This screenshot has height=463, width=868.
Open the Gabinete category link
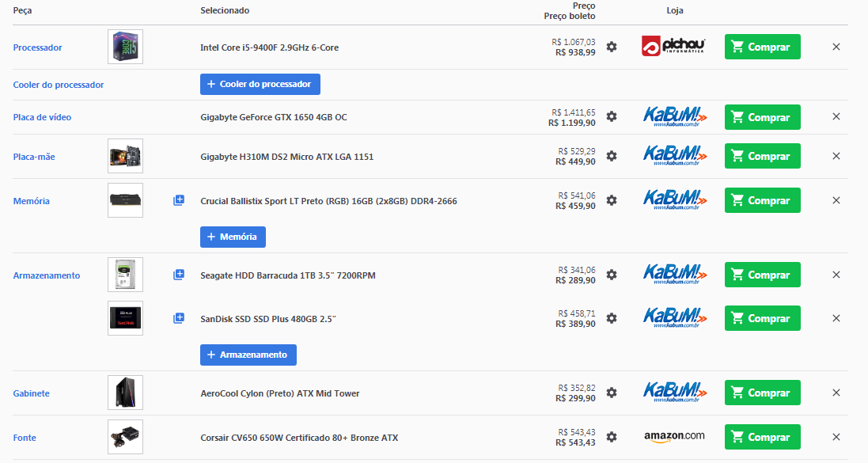(32, 393)
